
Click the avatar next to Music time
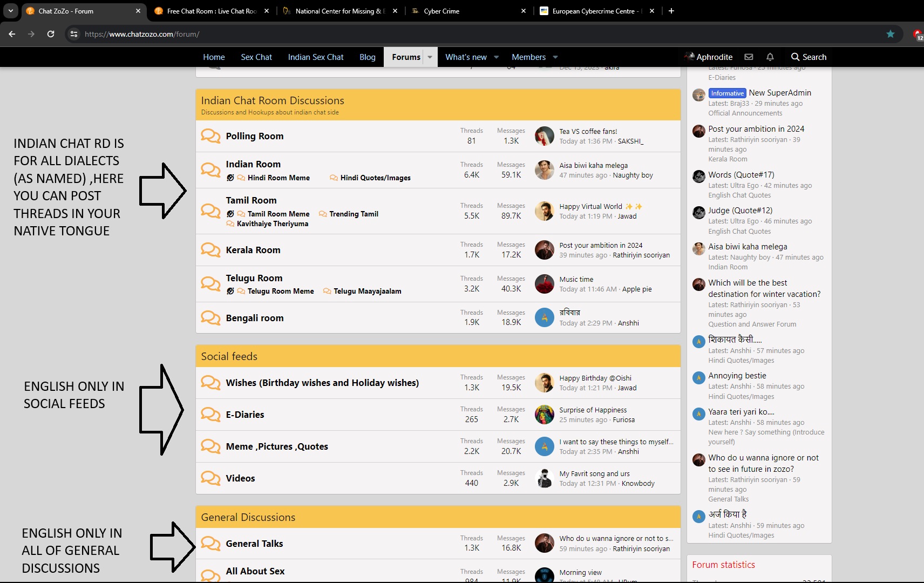(544, 283)
